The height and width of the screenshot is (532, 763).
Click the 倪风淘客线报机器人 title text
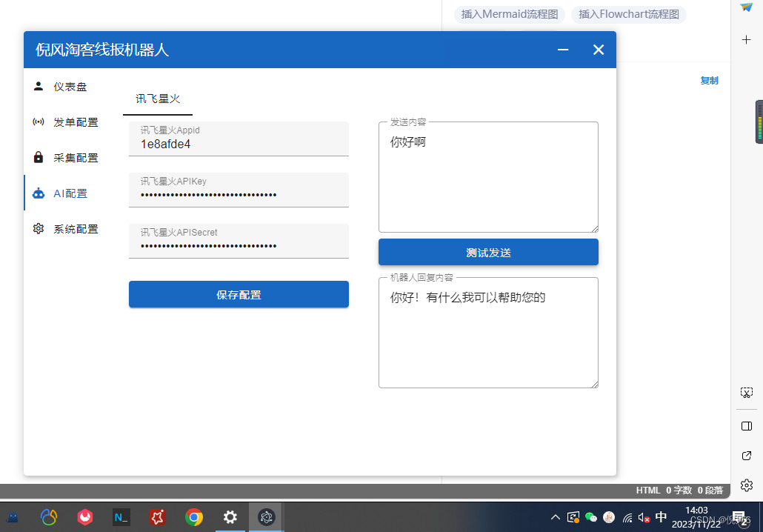coord(101,50)
